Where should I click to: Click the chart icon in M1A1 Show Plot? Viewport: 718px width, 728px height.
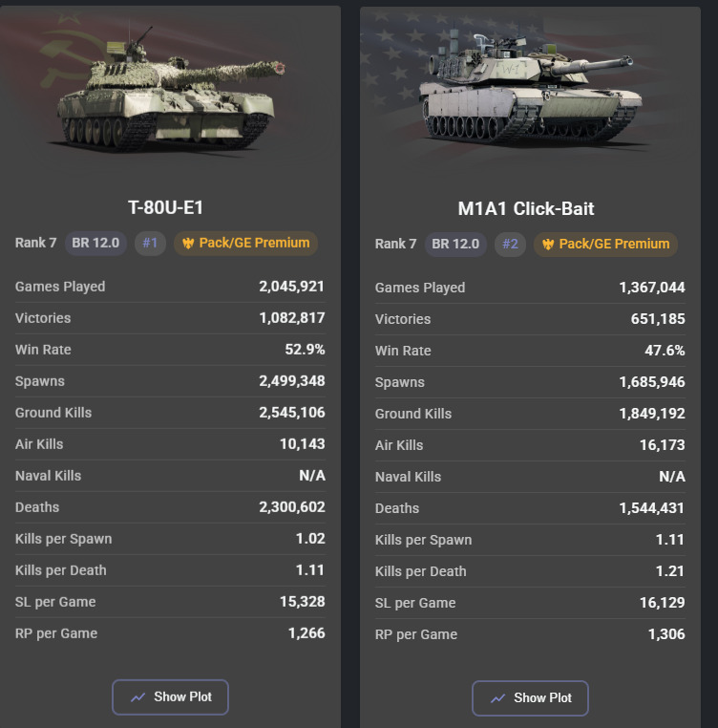pyautogui.click(x=498, y=698)
